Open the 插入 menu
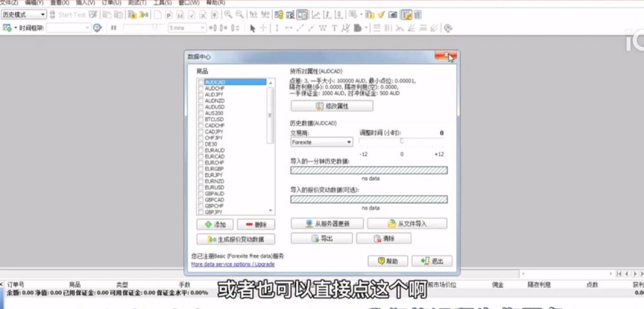This screenshot has width=644, height=309. point(85,3)
